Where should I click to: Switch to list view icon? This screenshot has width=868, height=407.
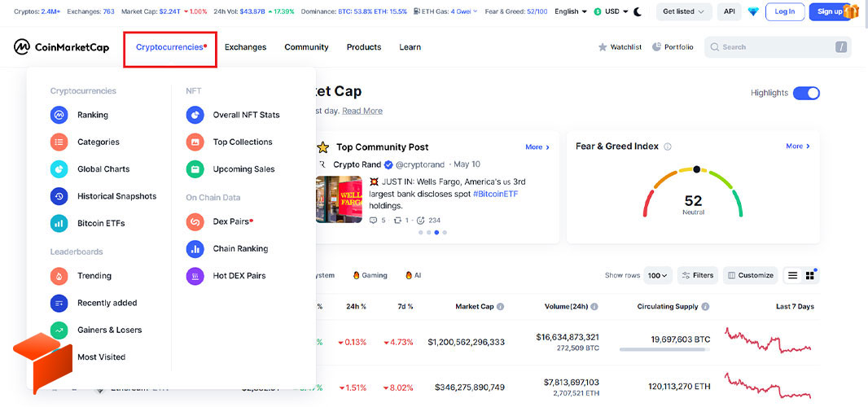click(x=793, y=275)
